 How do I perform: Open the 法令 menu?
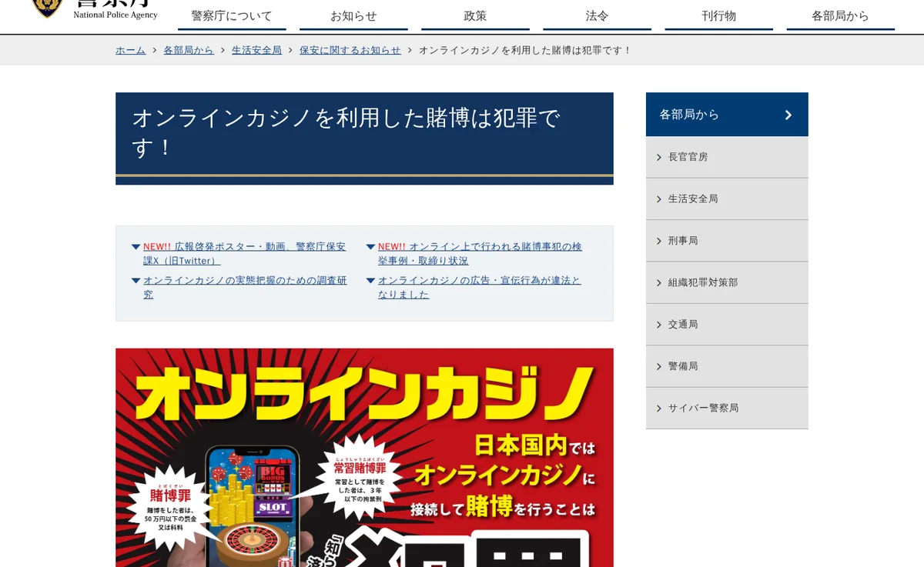597,15
